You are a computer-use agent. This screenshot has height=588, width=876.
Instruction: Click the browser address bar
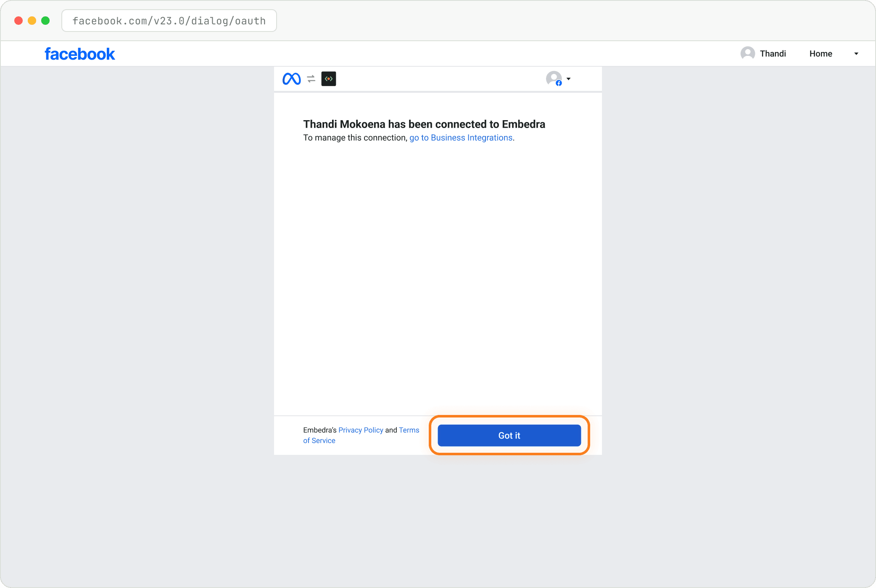pos(169,21)
